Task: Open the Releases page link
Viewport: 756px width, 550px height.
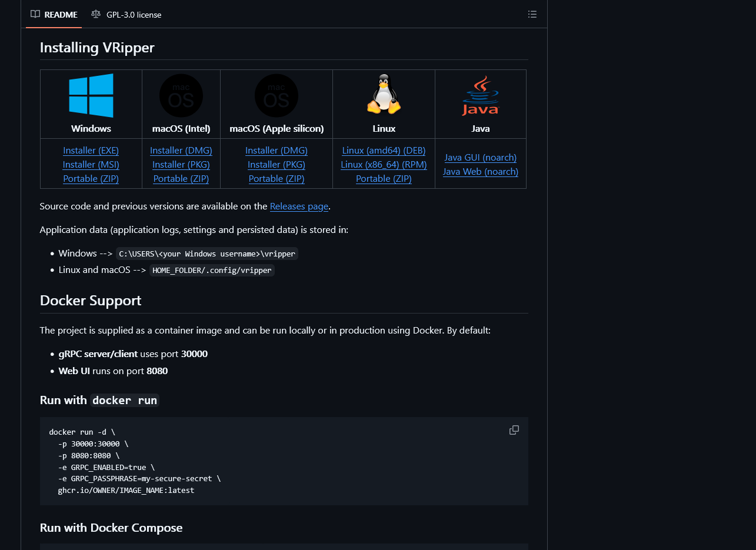Action: [299, 206]
